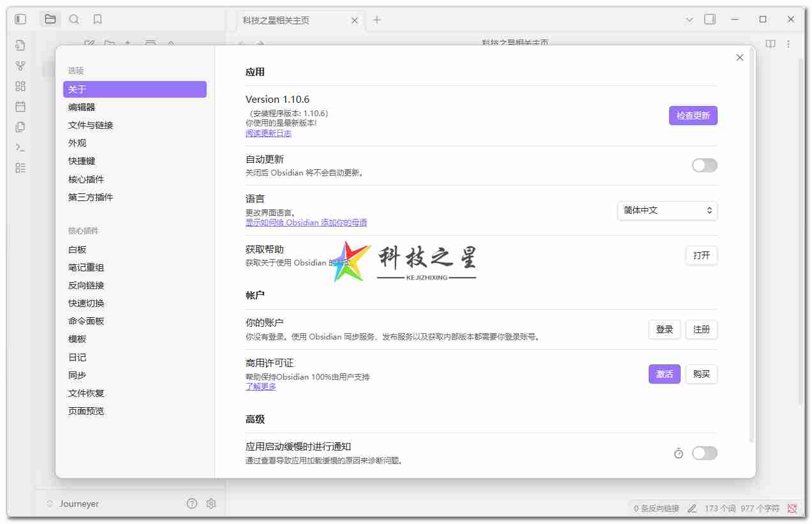Enable the 自动更新 toggle switch
Image resolution: width=812 pixels, height=524 pixels.
pos(704,165)
